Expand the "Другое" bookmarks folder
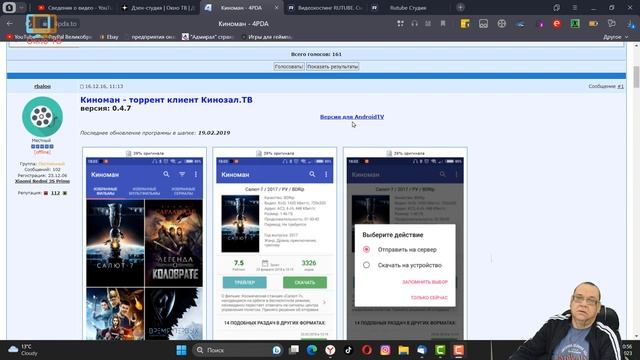Viewport: 640px width, 360px height. 616,37
